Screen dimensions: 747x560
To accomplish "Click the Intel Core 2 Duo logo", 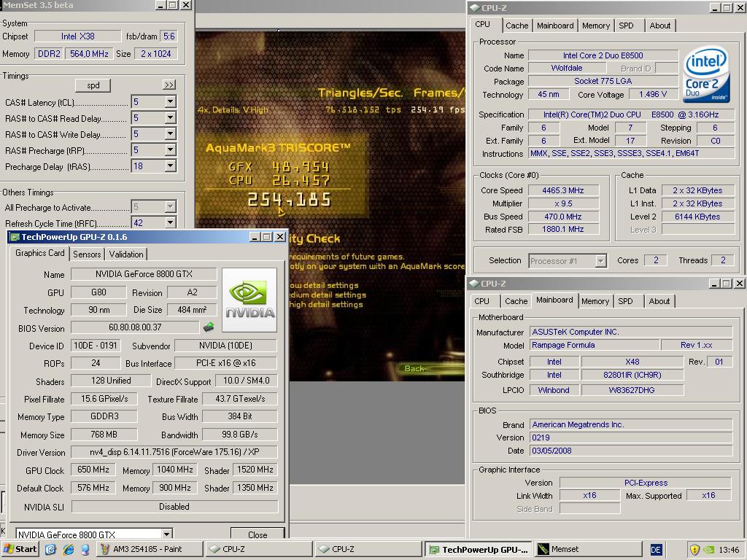I will click(x=706, y=74).
